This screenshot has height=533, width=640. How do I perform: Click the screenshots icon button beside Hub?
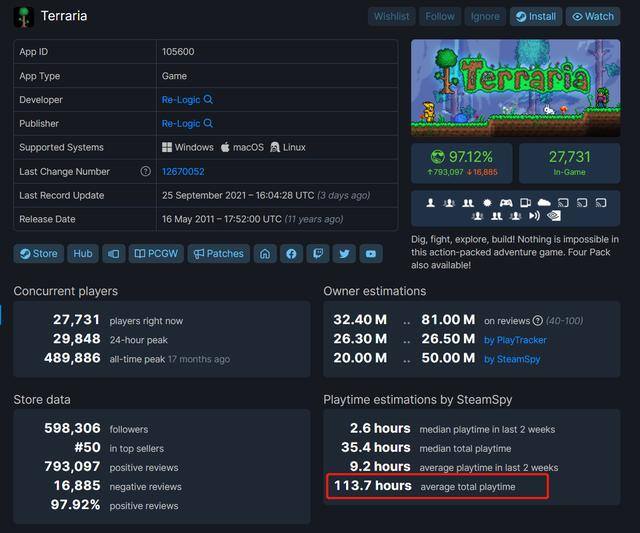[x=113, y=253]
